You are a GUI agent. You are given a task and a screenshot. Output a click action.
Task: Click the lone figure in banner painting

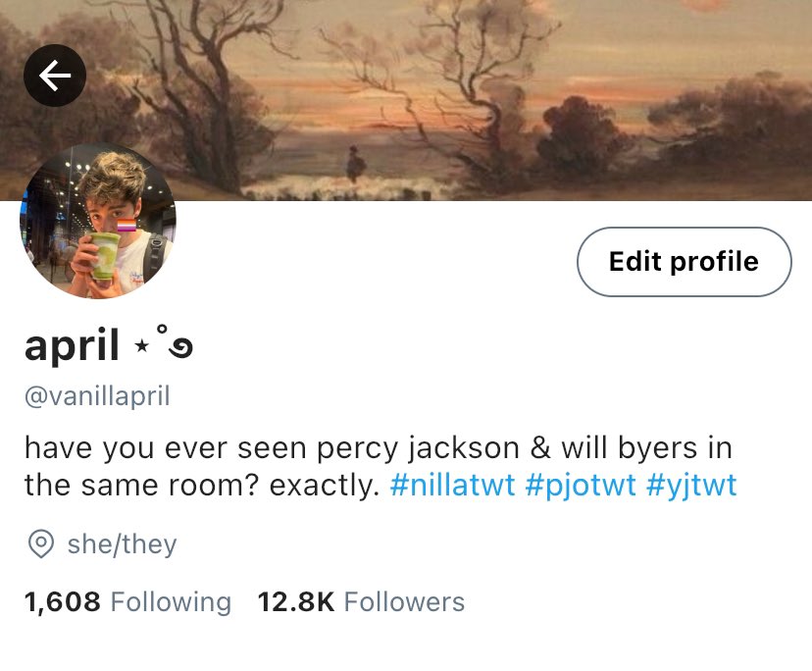pyautogui.click(x=355, y=164)
